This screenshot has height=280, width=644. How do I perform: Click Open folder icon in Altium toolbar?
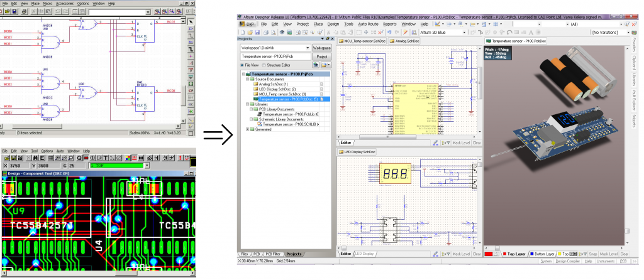(250, 32)
